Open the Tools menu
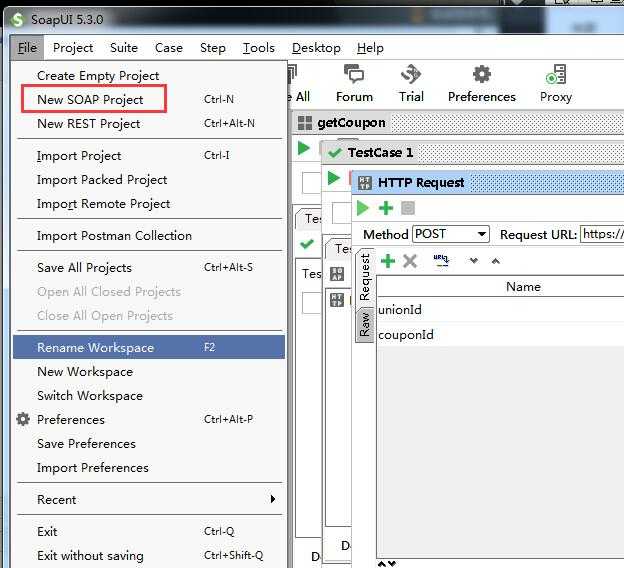 pos(259,48)
